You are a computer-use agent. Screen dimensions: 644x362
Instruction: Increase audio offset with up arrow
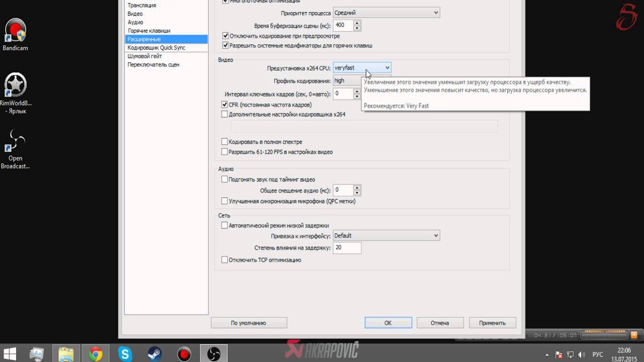357,188
